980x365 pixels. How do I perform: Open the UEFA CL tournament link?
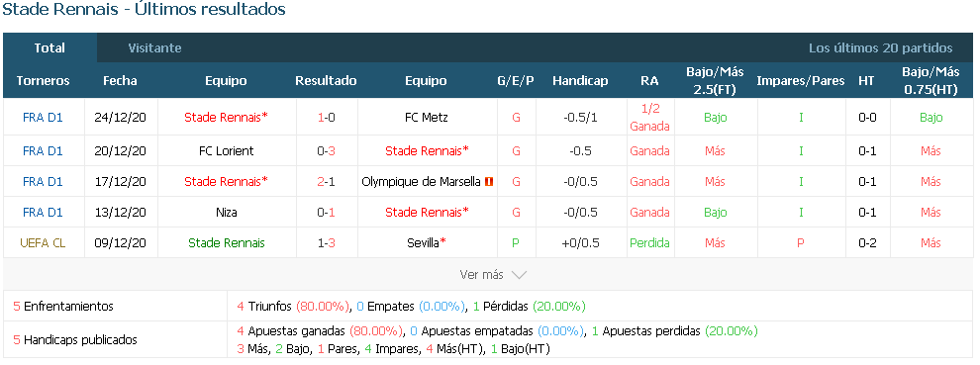[44, 242]
